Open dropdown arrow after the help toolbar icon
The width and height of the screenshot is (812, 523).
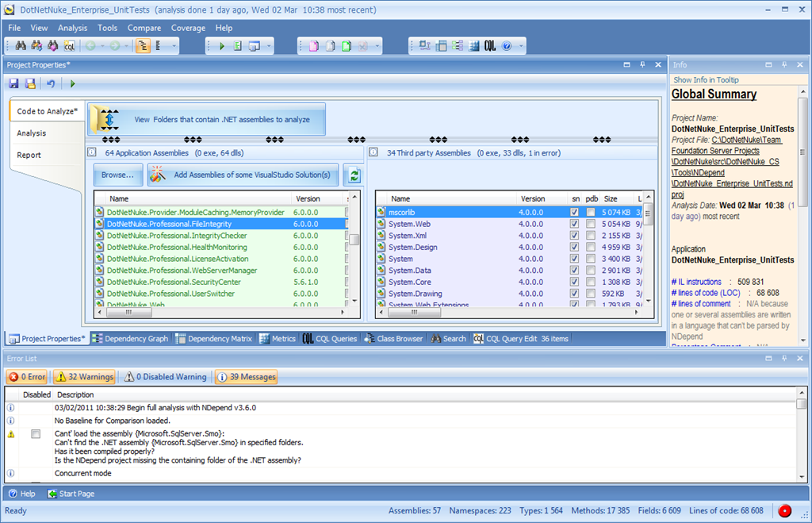521,46
